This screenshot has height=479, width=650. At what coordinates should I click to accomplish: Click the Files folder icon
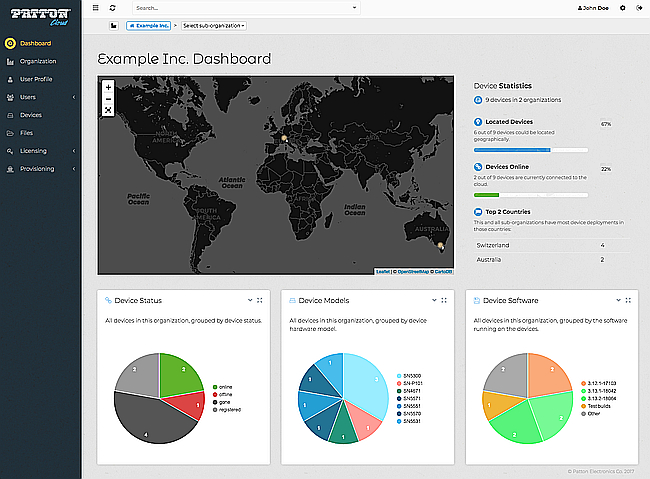(10, 133)
